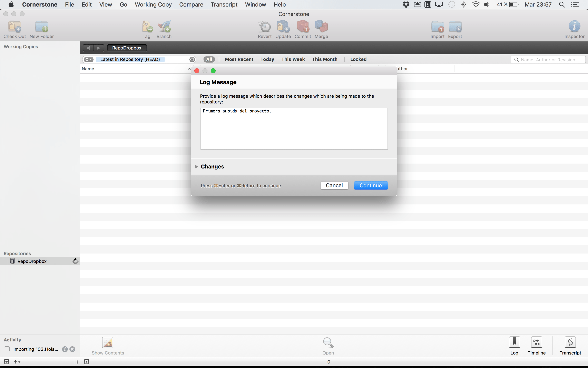This screenshot has height=368, width=588.
Task: Click the Tag toolbar icon
Action: tap(147, 27)
